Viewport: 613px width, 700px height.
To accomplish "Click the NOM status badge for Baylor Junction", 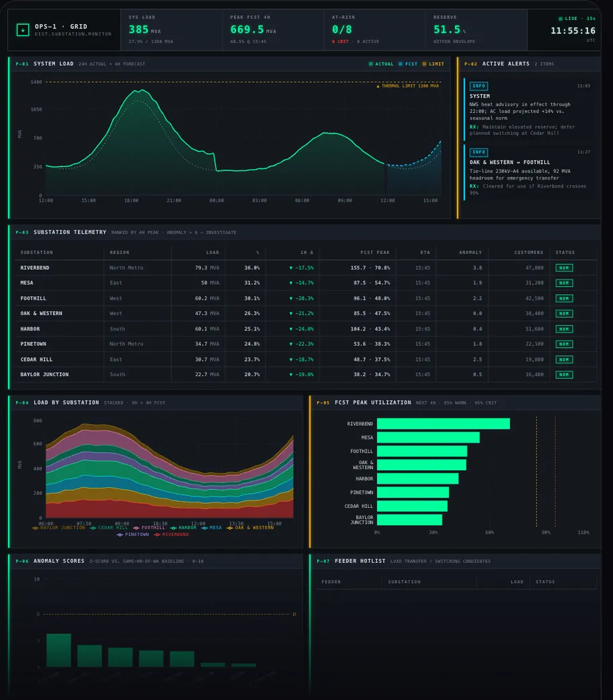I will point(565,375).
